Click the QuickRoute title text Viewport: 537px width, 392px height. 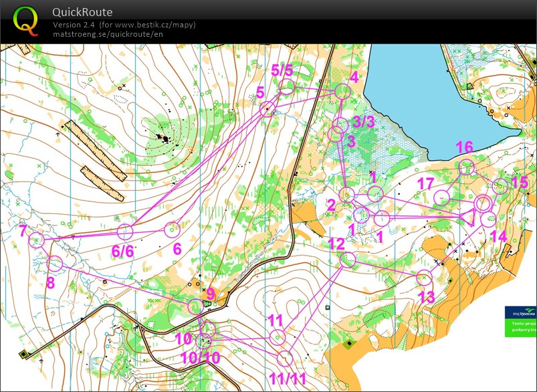point(82,12)
